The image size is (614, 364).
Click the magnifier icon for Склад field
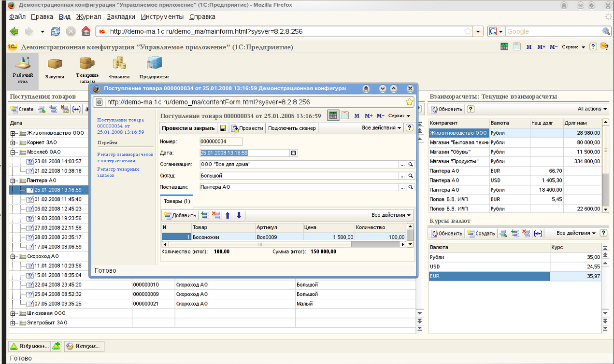pos(411,176)
